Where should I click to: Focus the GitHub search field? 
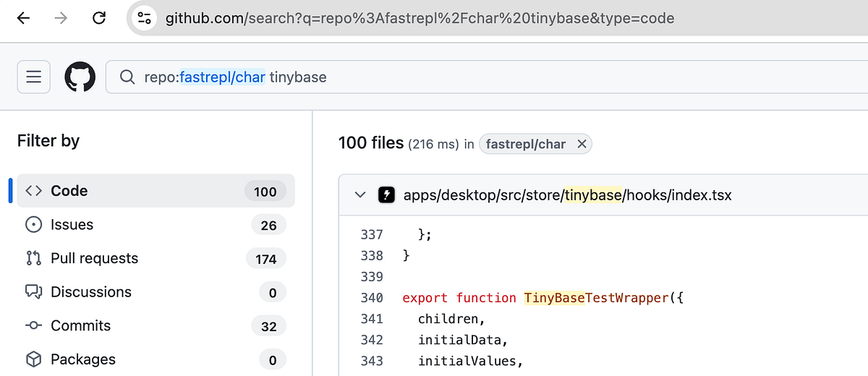click(x=486, y=77)
